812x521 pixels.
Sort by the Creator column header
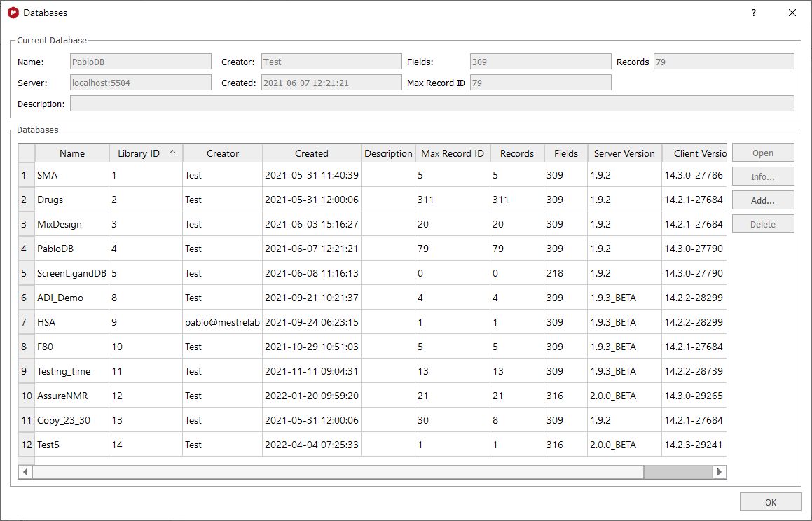click(223, 153)
